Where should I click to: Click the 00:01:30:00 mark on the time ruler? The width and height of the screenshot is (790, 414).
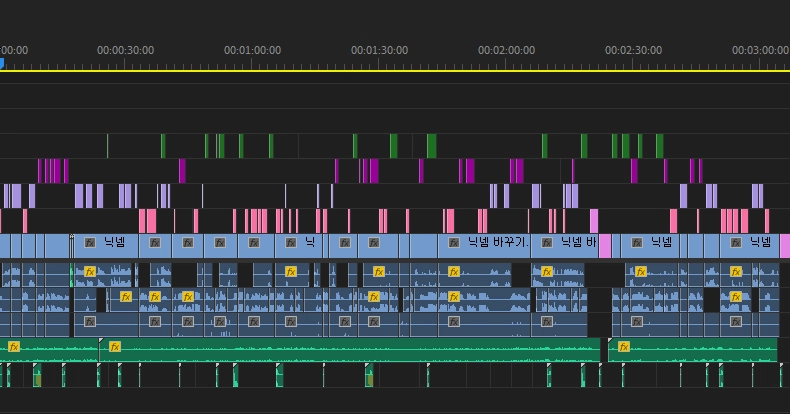(379, 50)
